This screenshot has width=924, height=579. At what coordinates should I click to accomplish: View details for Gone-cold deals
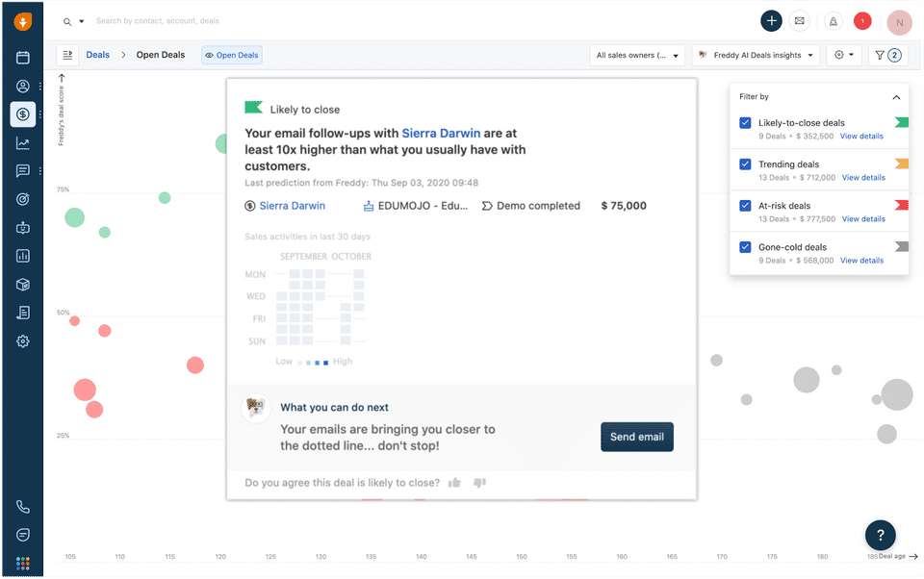[x=861, y=261]
